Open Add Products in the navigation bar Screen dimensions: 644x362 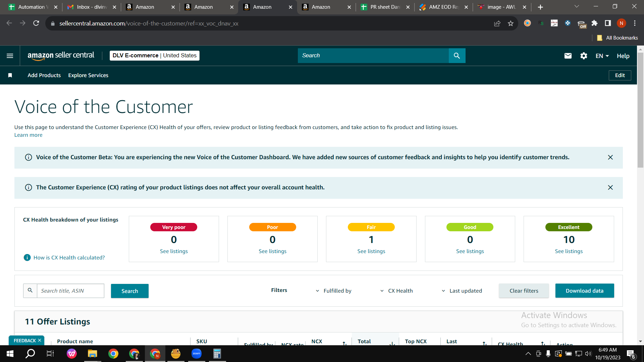point(44,75)
